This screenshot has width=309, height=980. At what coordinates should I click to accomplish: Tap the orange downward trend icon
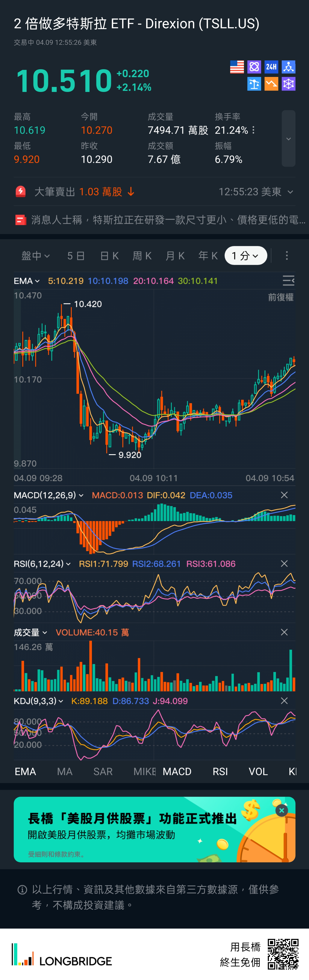pos(271,84)
